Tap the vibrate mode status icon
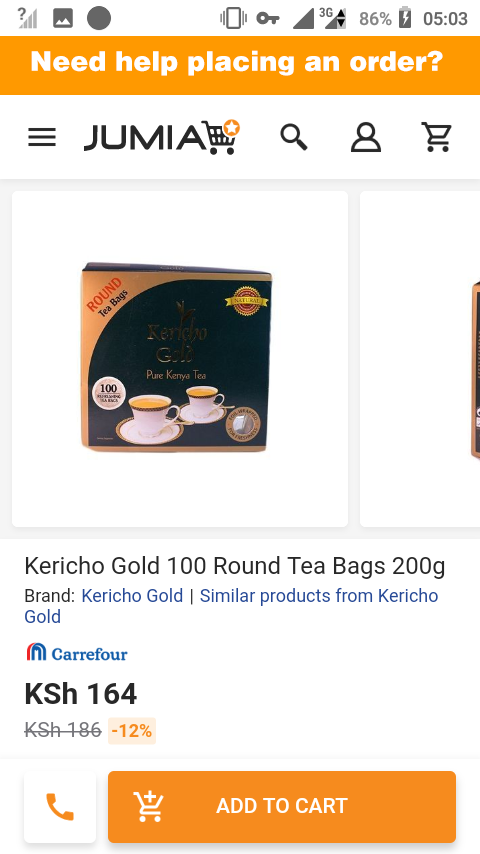480x854 pixels. coord(233,19)
